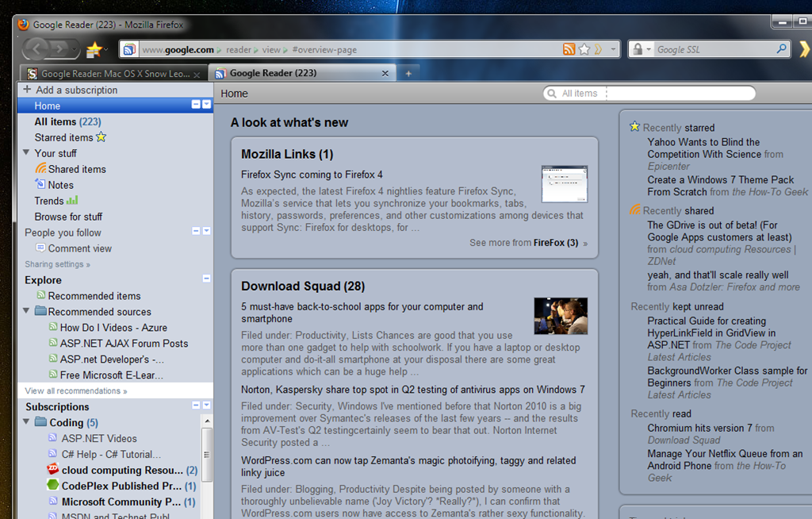Viewport: 812px width, 519px height.
Task: Close the Google Reader (223) tab
Action: [x=385, y=73]
